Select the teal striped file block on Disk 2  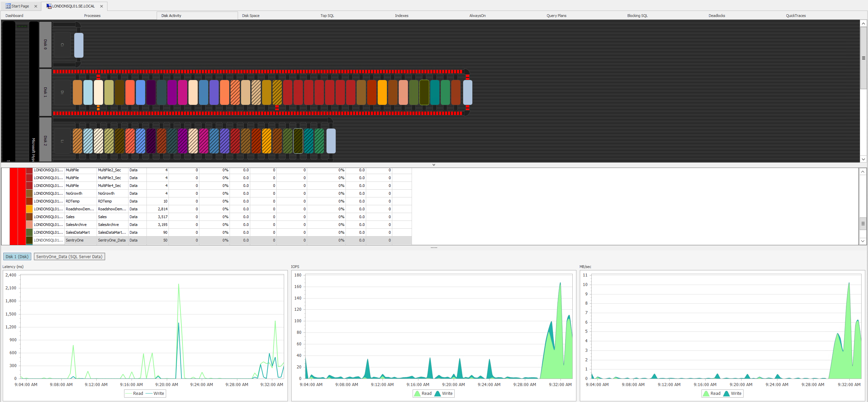[309, 140]
